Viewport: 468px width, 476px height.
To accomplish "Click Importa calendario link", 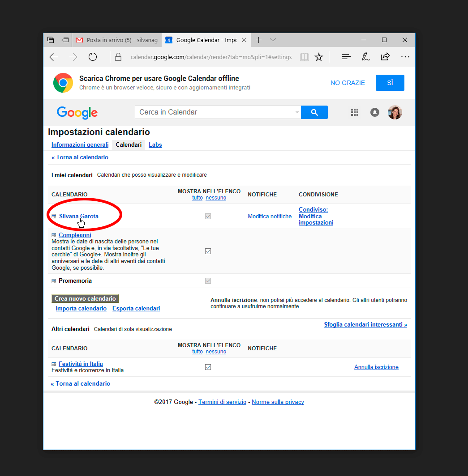I will click(x=81, y=308).
